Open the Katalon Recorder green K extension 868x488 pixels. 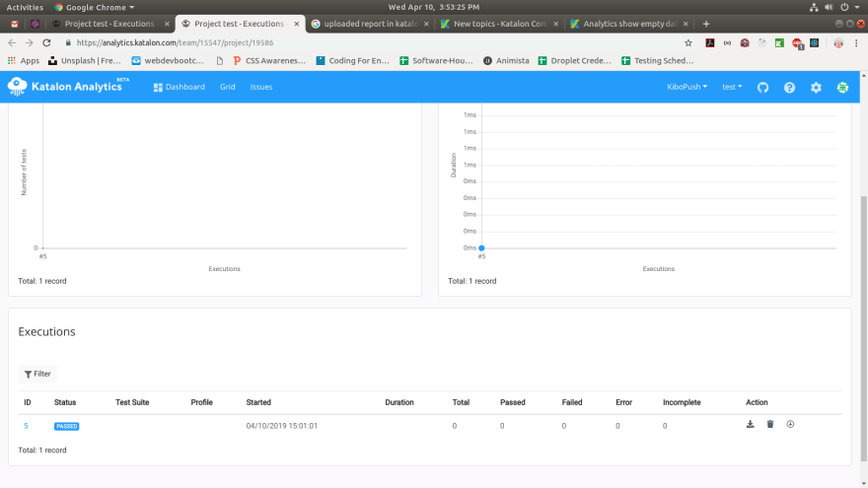click(x=779, y=42)
